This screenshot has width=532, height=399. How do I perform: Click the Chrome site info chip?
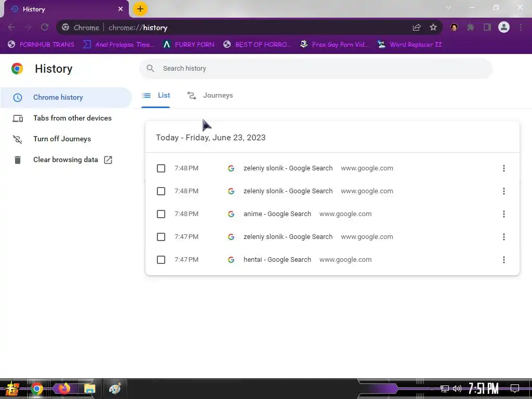coord(81,28)
